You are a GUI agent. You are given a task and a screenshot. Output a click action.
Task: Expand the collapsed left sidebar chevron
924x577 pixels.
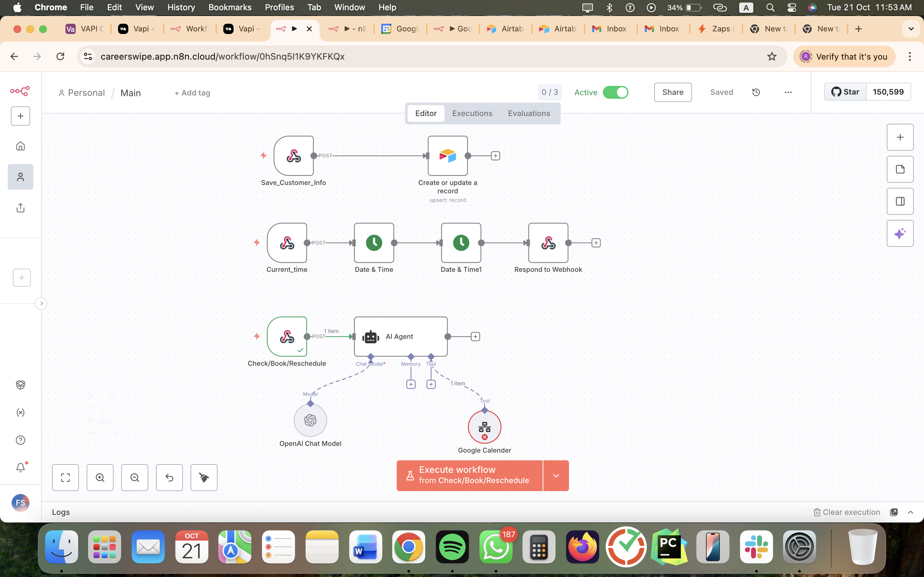pyautogui.click(x=41, y=304)
